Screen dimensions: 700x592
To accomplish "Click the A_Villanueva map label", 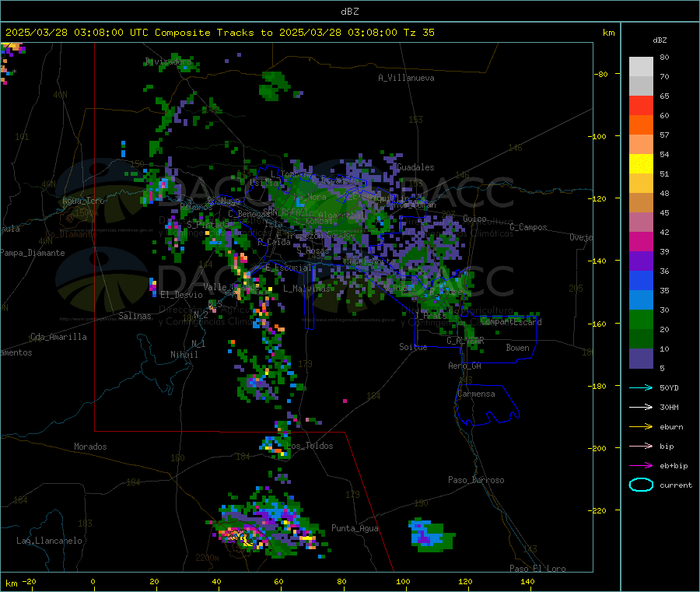I will tap(406, 78).
